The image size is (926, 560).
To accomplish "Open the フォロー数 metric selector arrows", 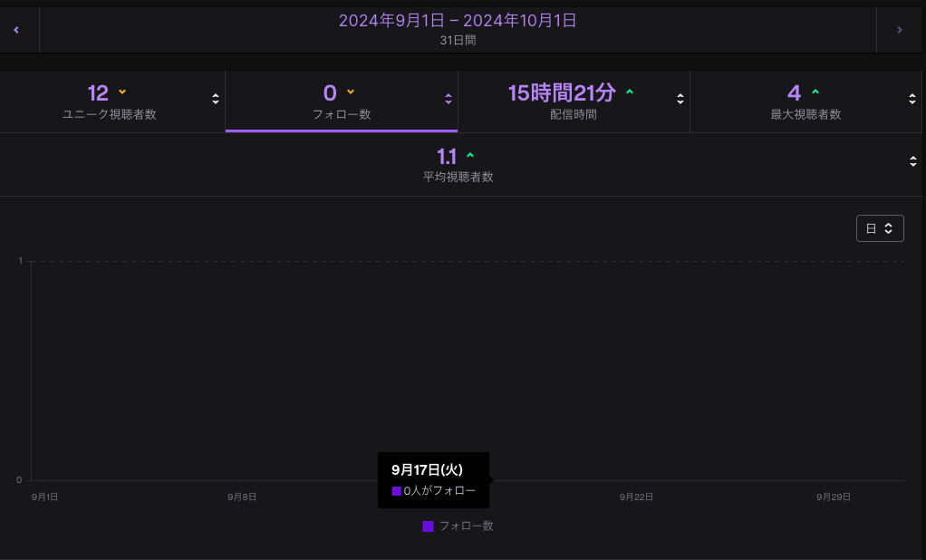I will pyautogui.click(x=448, y=99).
